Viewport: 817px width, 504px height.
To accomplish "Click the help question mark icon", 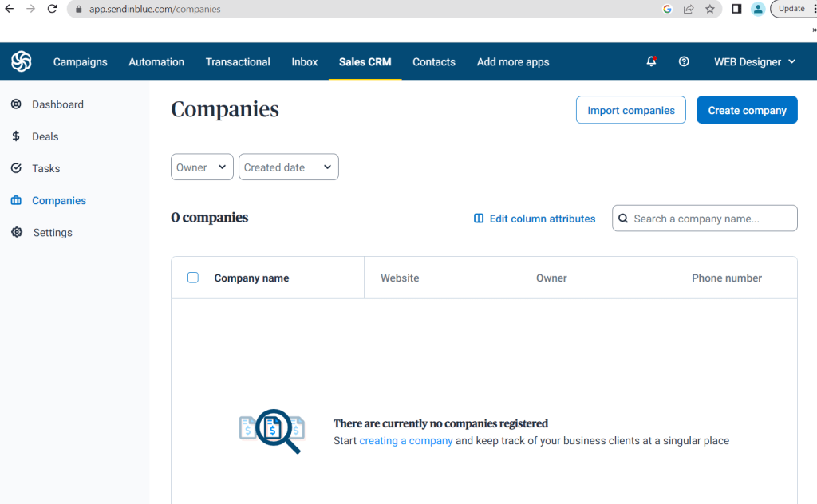I will point(684,61).
